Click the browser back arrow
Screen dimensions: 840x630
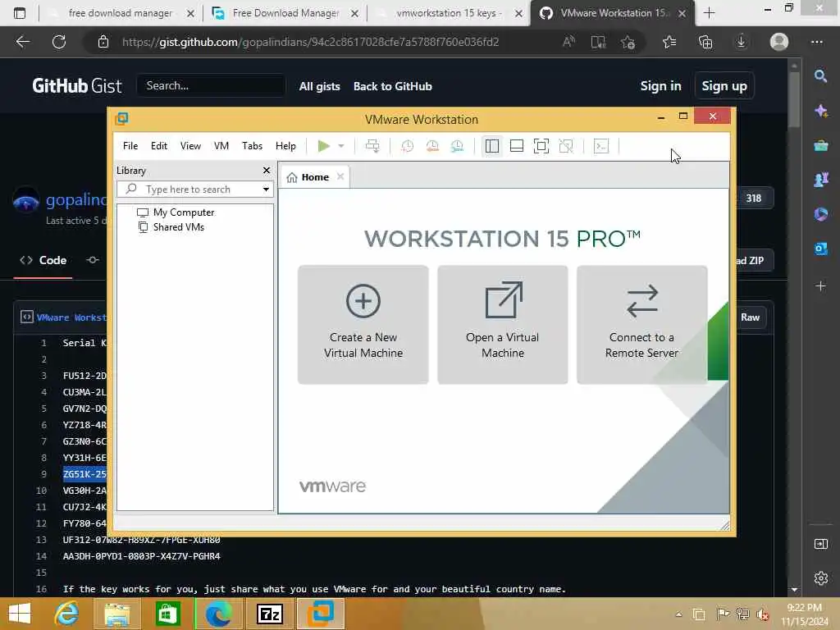[x=23, y=42]
